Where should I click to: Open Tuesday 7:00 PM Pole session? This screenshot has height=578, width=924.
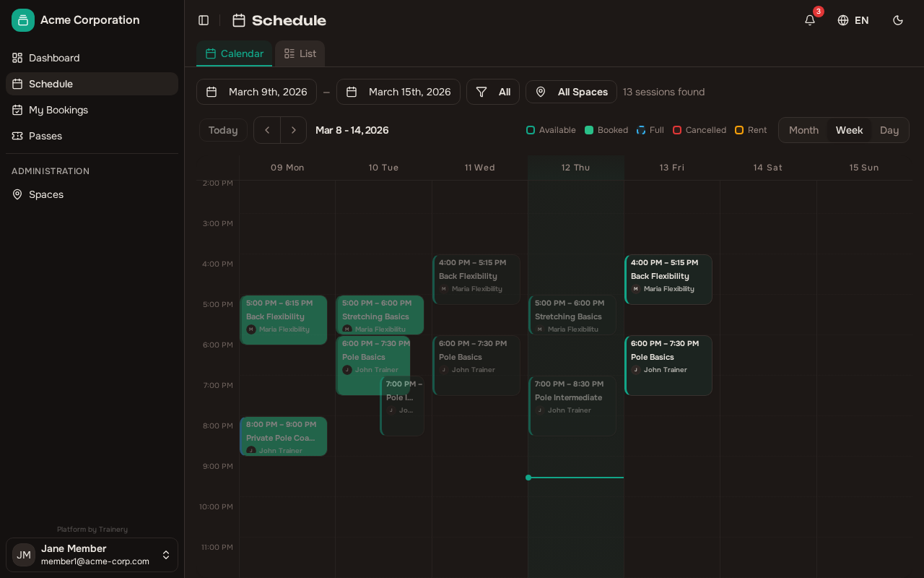click(x=402, y=406)
